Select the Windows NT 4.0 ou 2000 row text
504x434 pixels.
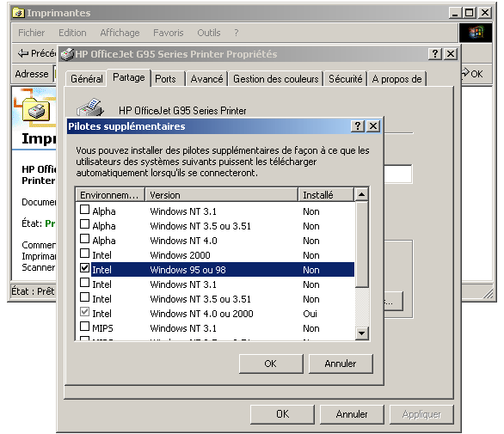[x=201, y=314]
